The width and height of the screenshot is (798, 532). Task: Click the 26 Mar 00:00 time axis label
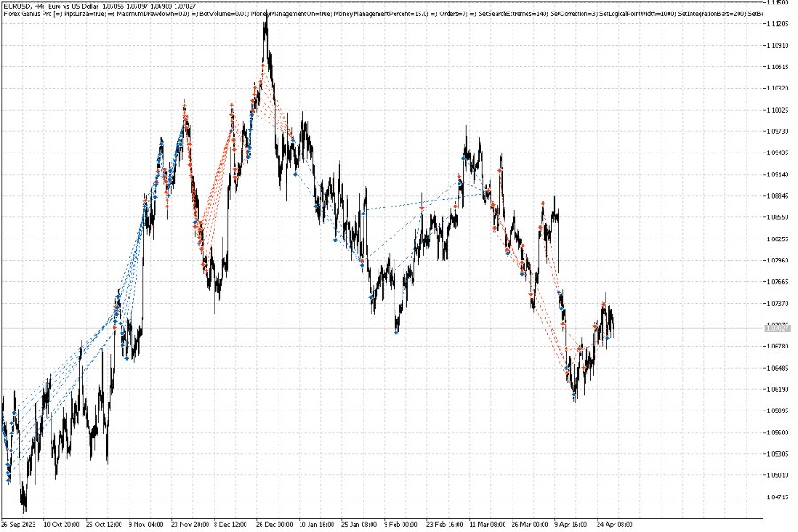(x=530, y=524)
